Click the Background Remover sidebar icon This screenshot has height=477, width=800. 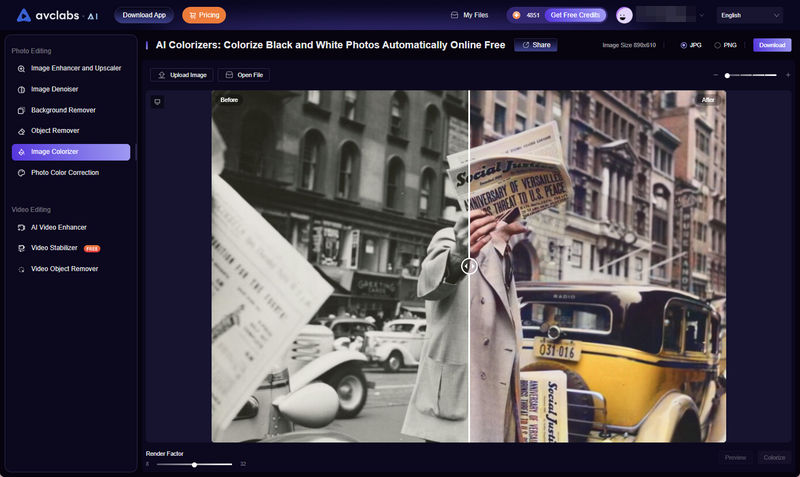(x=22, y=110)
